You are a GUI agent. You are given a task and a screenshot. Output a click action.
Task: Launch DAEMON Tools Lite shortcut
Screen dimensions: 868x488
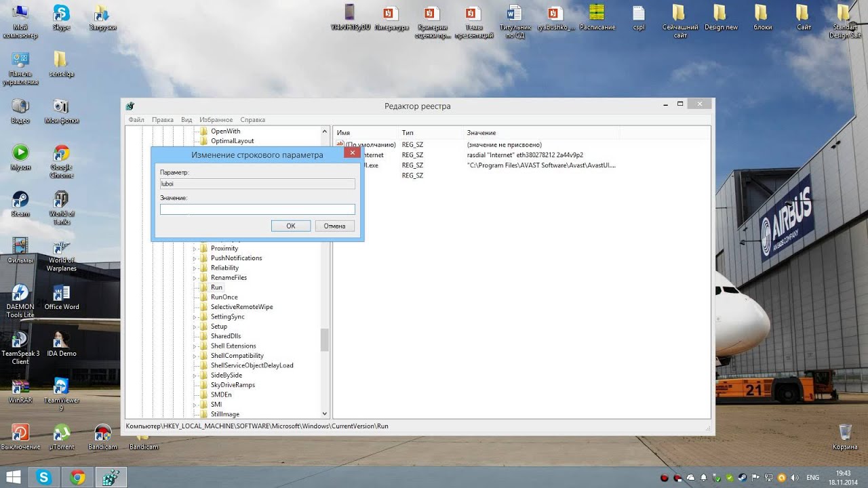point(20,301)
